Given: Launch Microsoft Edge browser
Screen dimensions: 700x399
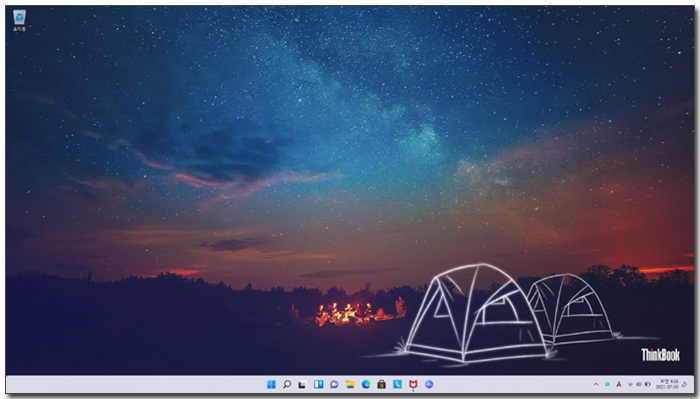Looking at the screenshot, I should point(366,384).
